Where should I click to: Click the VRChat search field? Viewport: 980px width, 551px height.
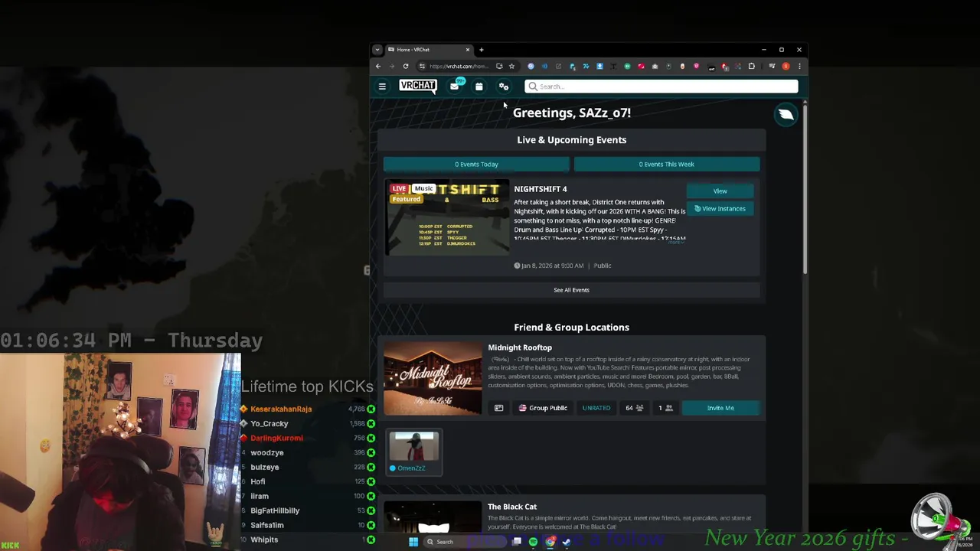(x=661, y=86)
